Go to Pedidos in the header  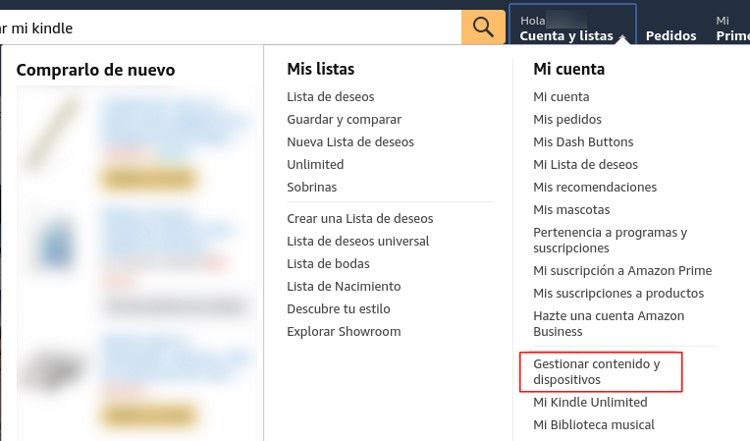tap(671, 36)
